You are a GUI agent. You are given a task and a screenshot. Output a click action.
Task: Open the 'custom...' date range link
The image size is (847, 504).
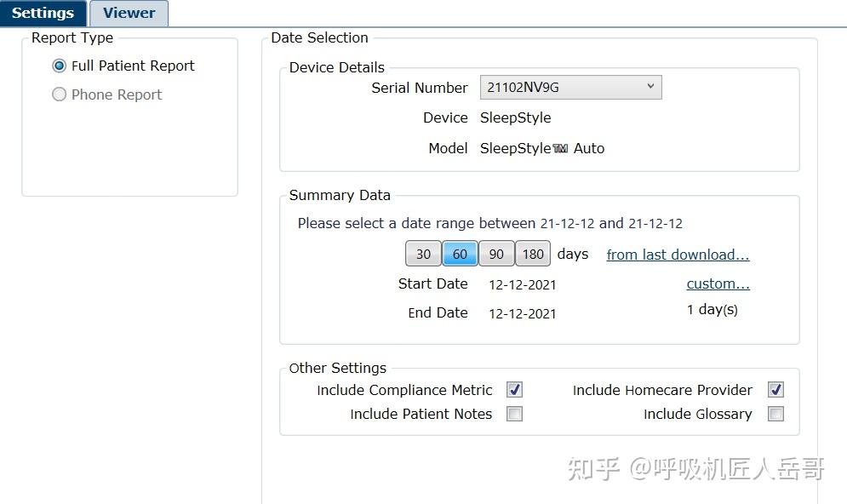(x=718, y=283)
